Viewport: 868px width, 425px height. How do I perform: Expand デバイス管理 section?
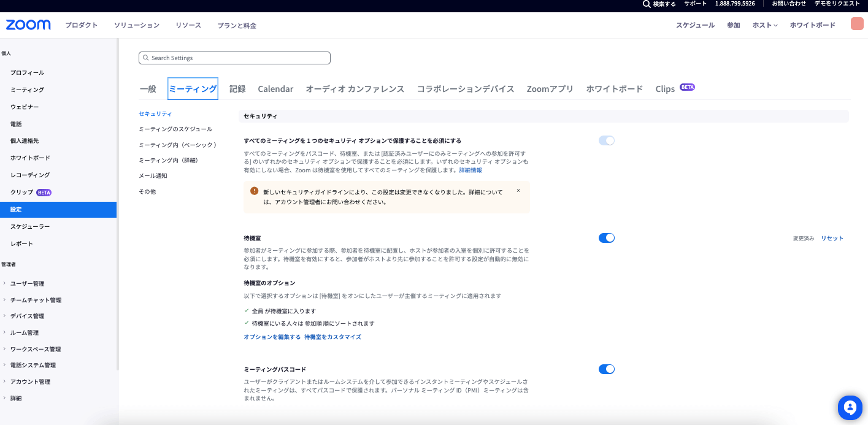click(27, 316)
